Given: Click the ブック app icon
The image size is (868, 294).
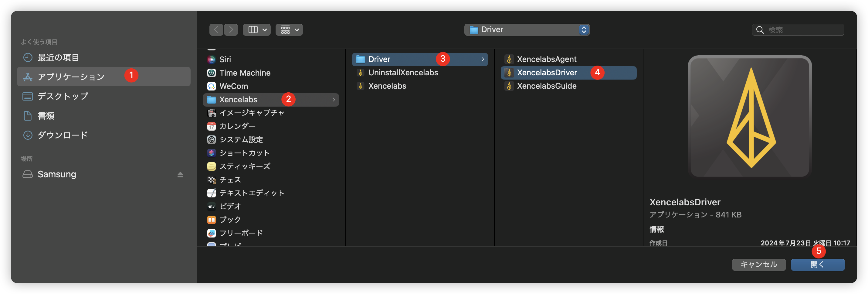Looking at the screenshot, I should pyautogui.click(x=211, y=220).
